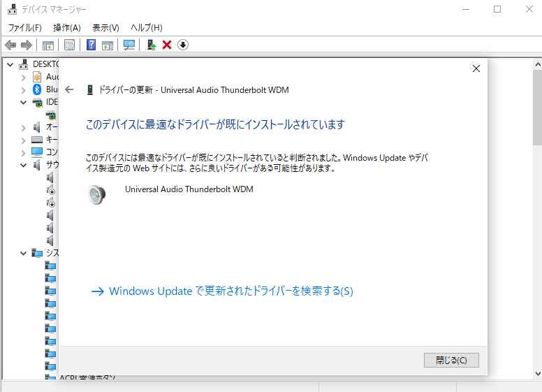Select the Bluetooth icon in the tree
Image resolution: width=542 pixels, height=392 pixels.
(x=37, y=89)
